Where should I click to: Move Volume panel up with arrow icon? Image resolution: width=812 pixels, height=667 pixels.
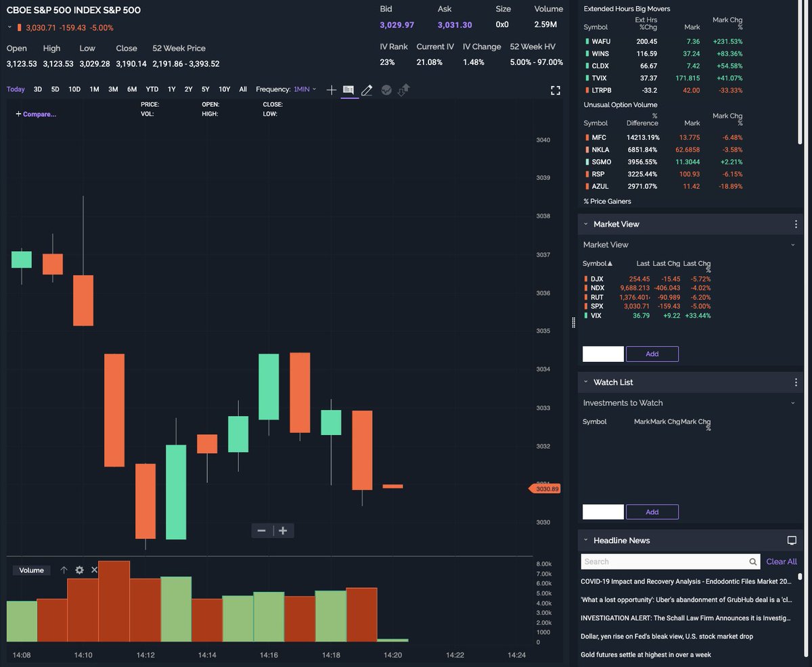click(64, 570)
